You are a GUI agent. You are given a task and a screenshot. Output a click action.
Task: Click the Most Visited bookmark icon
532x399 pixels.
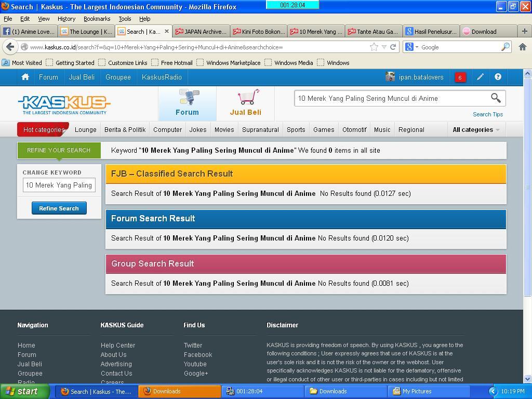[6, 63]
